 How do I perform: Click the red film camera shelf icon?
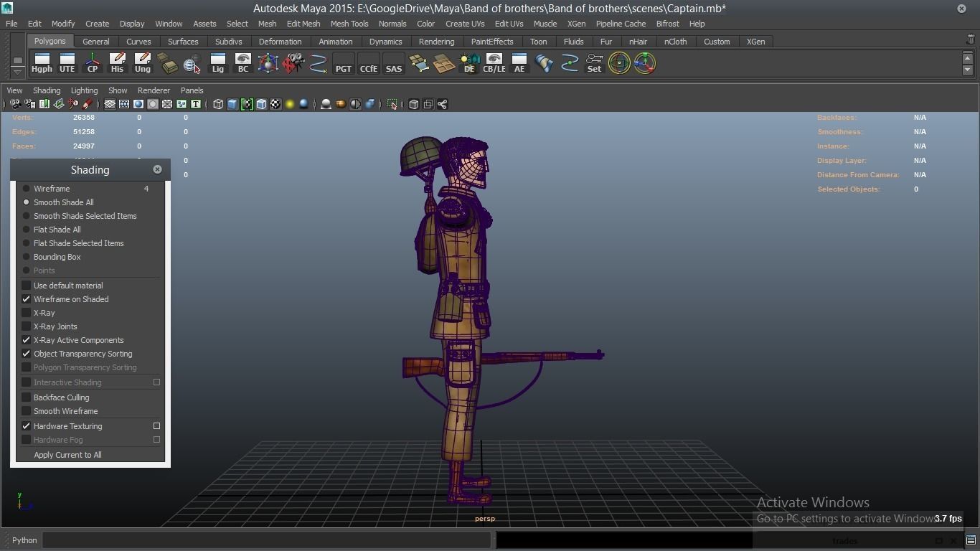point(293,63)
